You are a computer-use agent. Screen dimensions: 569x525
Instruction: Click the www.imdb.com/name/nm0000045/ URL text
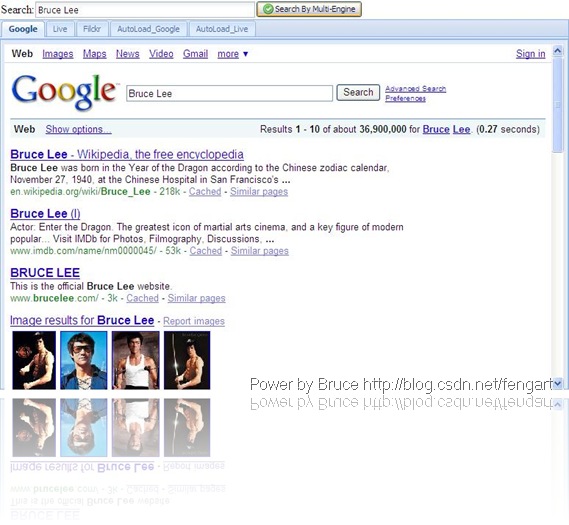tap(83, 250)
